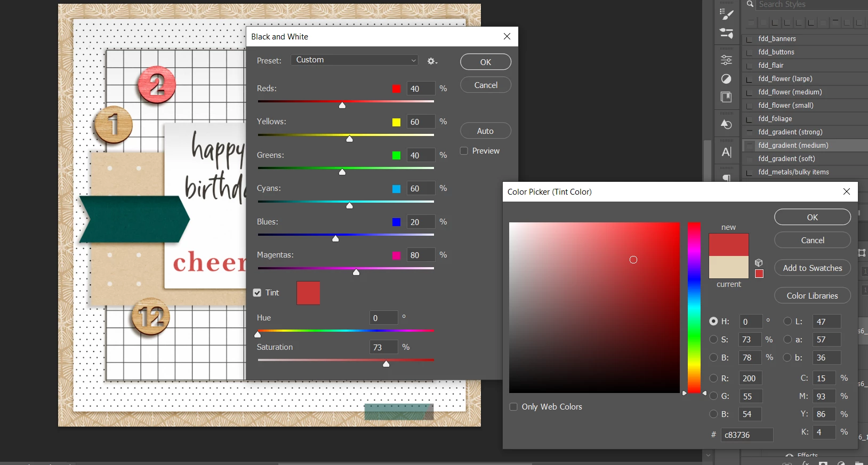The image size is (868, 465).
Task: Expand the fdd_gradient (medium) styles group
Action: coord(750,146)
